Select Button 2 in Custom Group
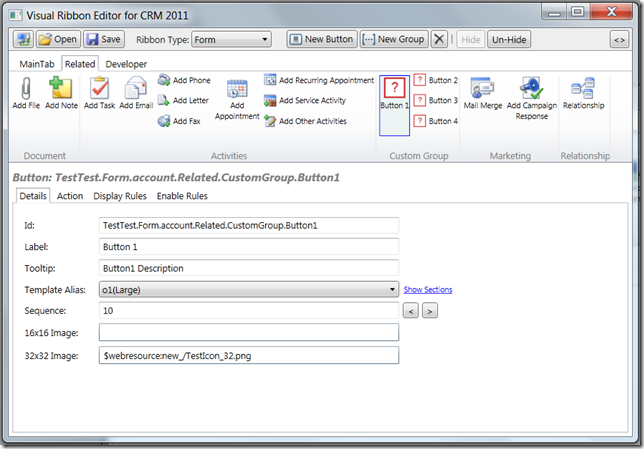The image size is (644, 449). point(435,80)
